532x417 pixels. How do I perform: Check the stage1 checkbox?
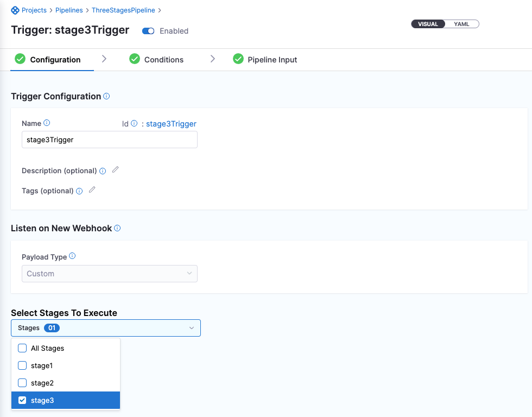coord(22,365)
